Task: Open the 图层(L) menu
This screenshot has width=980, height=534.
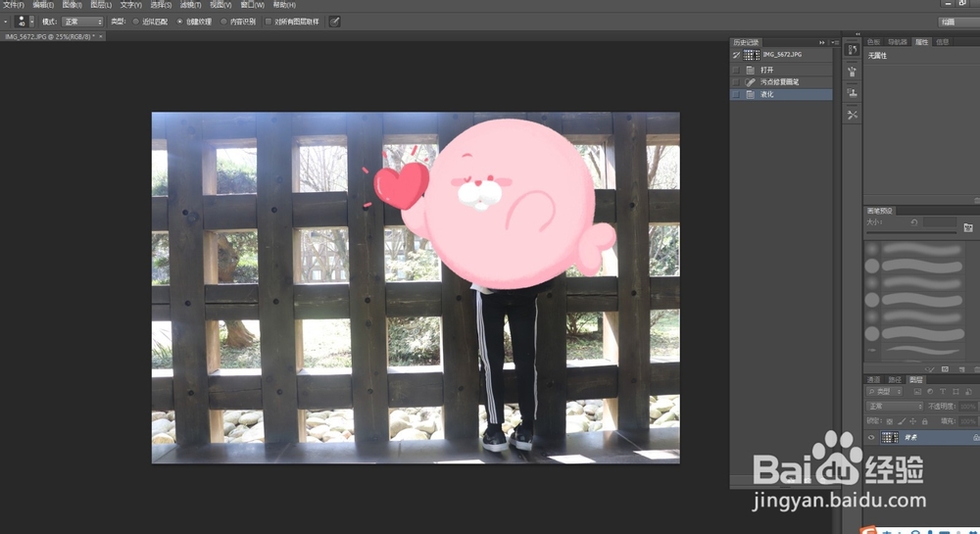Action: [101, 4]
